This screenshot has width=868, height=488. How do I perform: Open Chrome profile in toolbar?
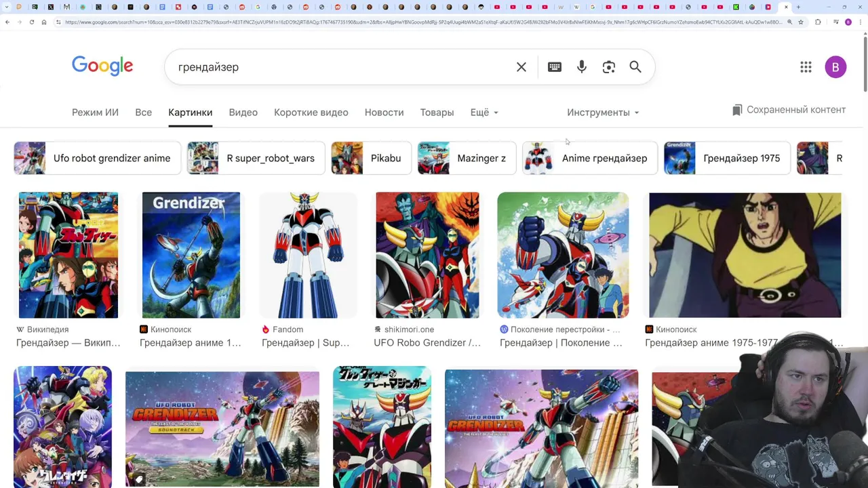coord(848,22)
